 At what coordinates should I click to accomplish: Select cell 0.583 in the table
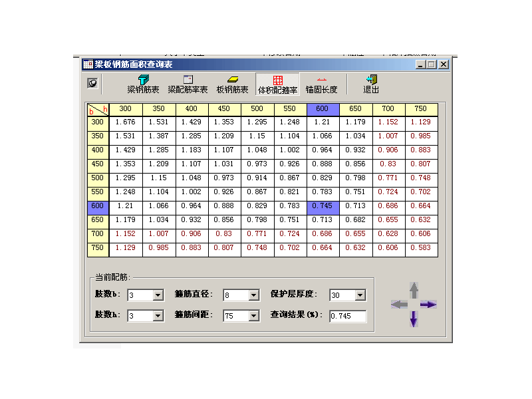click(421, 249)
